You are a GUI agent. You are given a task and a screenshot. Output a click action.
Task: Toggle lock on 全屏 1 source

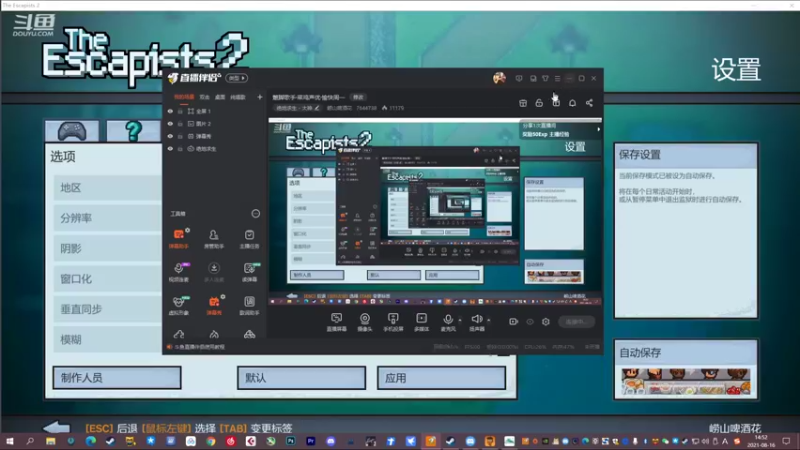(180, 111)
